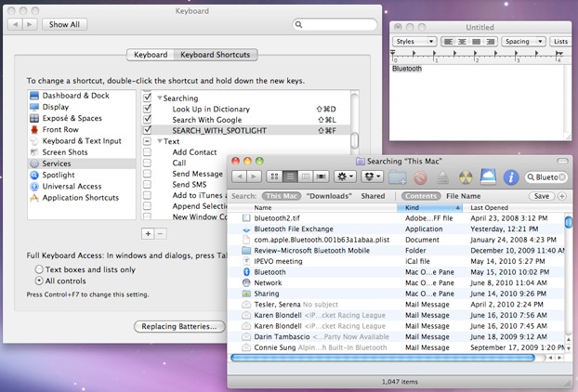Click Finder forward navigation arrow
578x392 pixels.
(x=254, y=176)
